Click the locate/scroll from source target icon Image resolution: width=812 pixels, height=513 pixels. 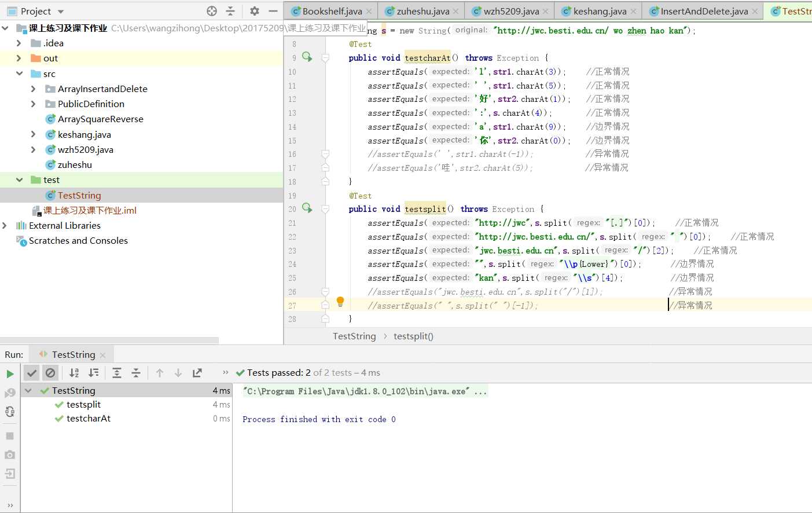[x=212, y=11]
